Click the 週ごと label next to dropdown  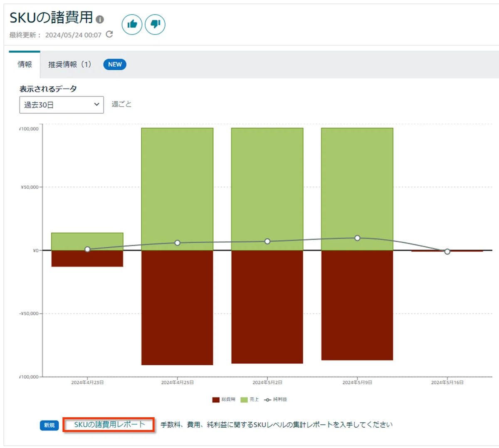(121, 104)
